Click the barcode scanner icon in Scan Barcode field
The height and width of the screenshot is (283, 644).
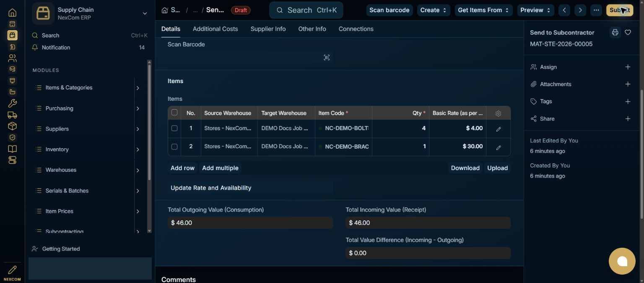pyautogui.click(x=327, y=58)
